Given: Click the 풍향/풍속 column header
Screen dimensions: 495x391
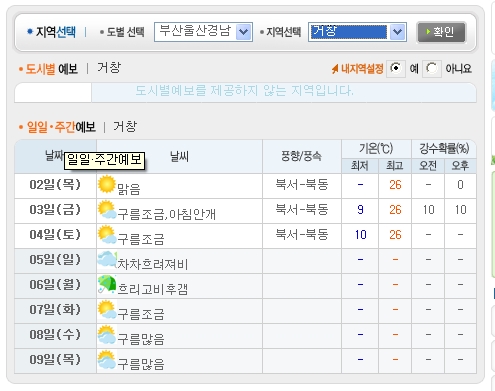Looking at the screenshot, I should 302,156.
